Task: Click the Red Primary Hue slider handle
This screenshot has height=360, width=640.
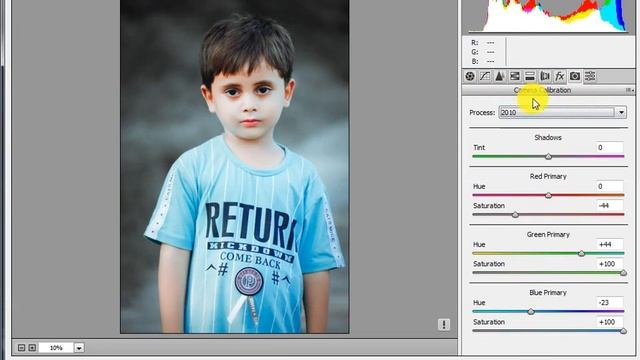Action: point(549,196)
